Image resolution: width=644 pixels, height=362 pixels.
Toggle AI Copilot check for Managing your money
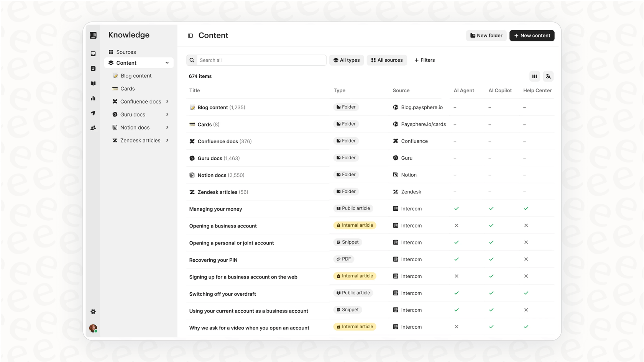[x=491, y=209]
